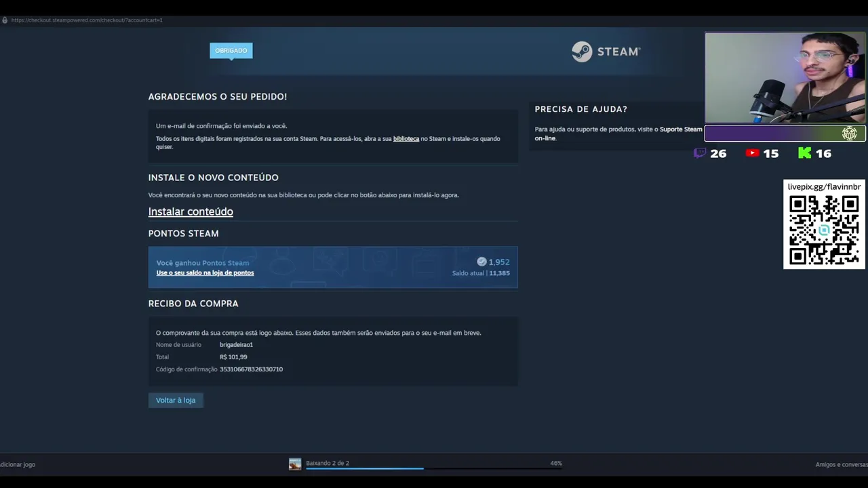Click total value R$ 101,99
Screen dimensions: 868x488
tap(233, 357)
